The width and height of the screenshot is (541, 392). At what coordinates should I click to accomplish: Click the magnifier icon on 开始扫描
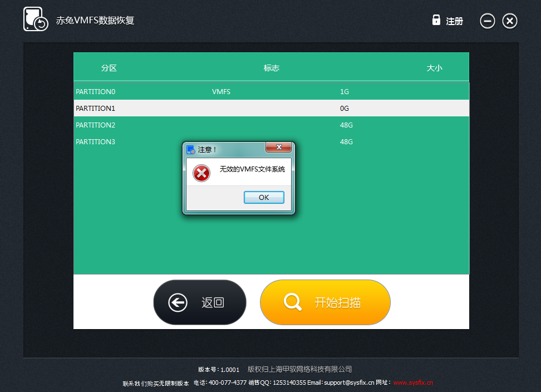[x=293, y=302]
